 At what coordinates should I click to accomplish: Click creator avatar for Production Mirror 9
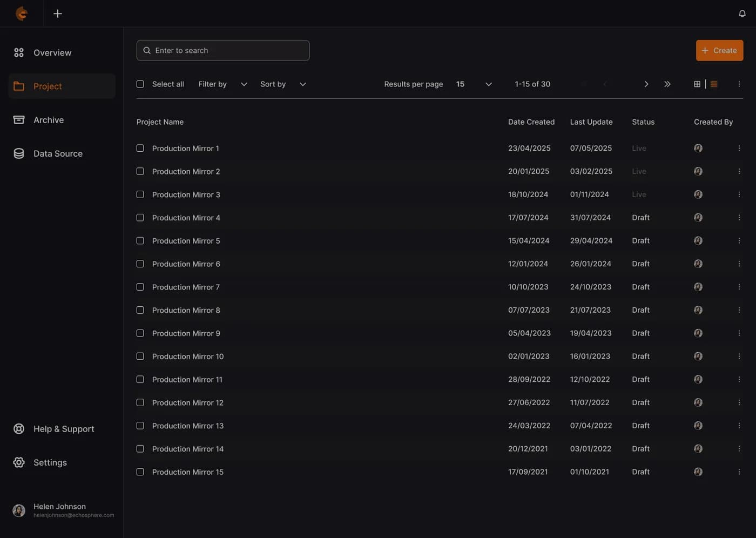(698, 333)
